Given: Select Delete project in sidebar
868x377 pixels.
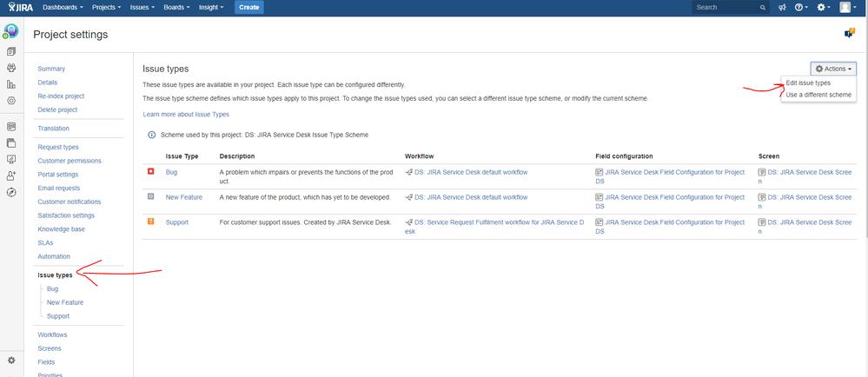Looking at the screenshot, I should coord(57,109).
